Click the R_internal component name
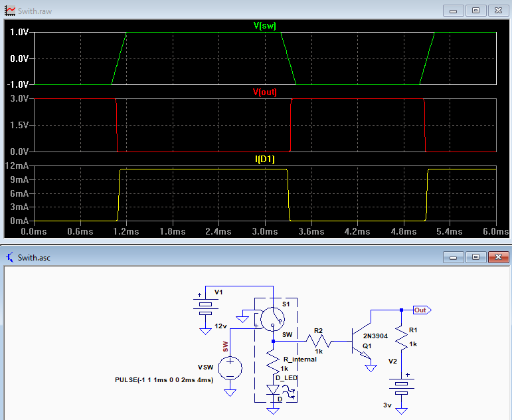Viewport: 512px width, 420px height. [300, 360]
